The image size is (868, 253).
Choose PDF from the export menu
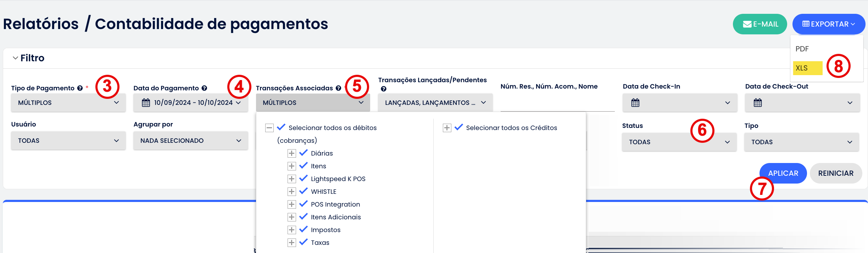click(802, 49)
